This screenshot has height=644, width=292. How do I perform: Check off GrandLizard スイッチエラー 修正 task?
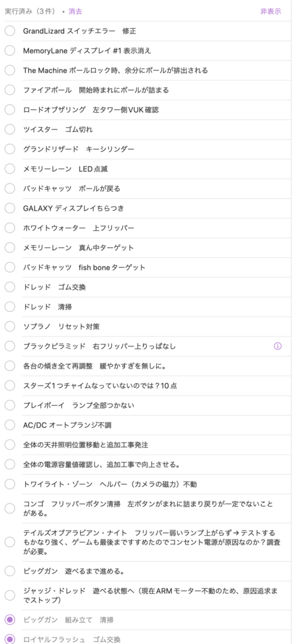tap(10, 31)
